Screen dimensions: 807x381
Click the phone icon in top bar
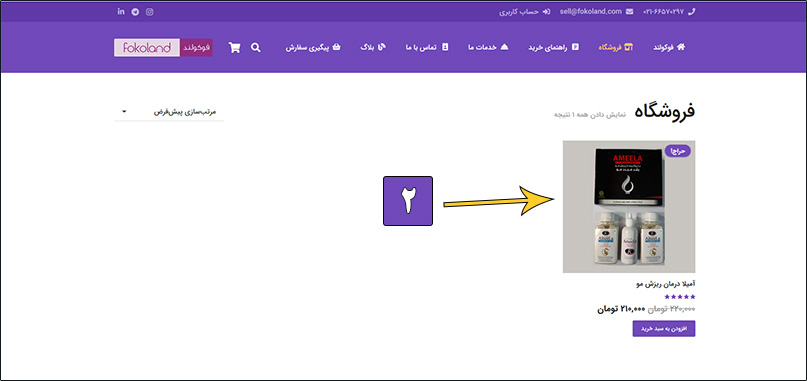tap(691, 11)
